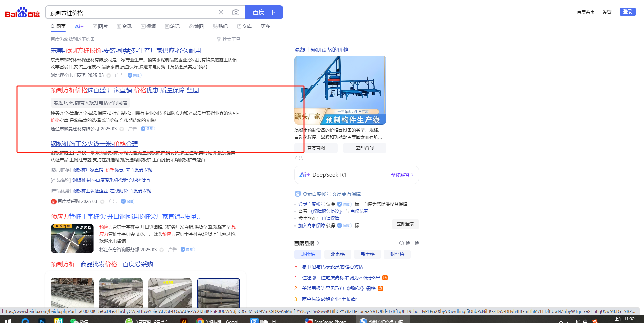The height and width of the screenshot is (323, 644).
Task: Open the 产品规格 pile tip thumbnail
Action: coord(72,238)
